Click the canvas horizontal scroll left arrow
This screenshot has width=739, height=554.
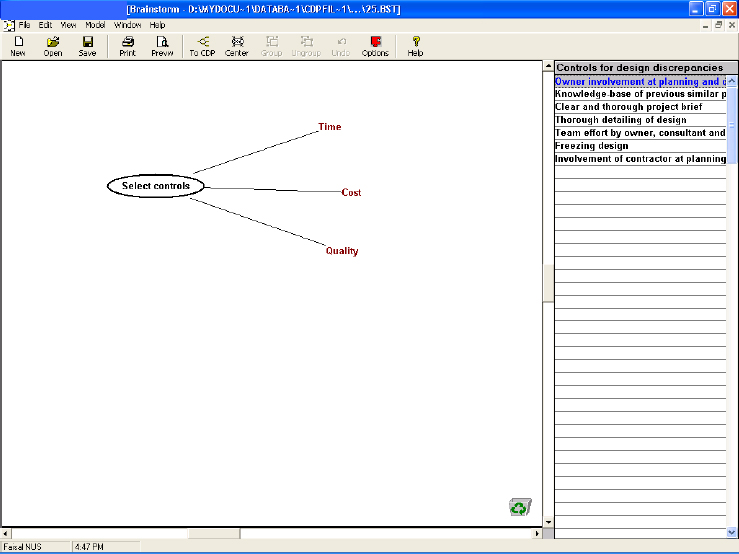5,533
